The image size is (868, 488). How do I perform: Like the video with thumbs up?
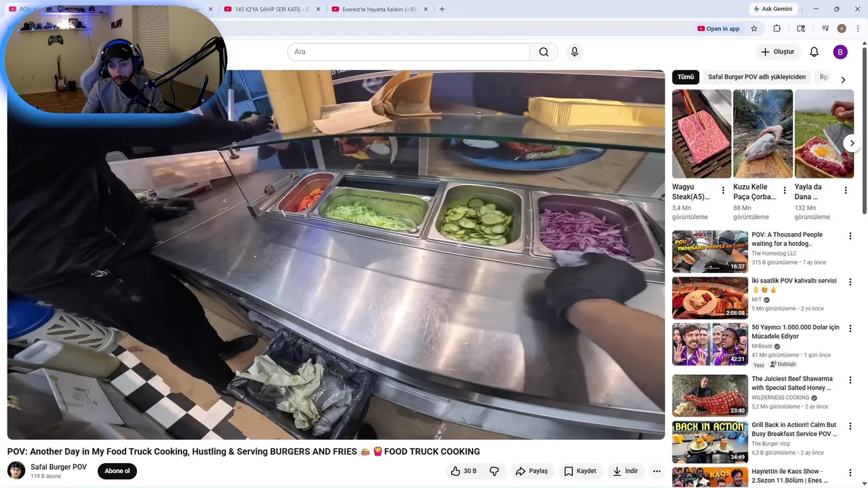pos(464,471)
